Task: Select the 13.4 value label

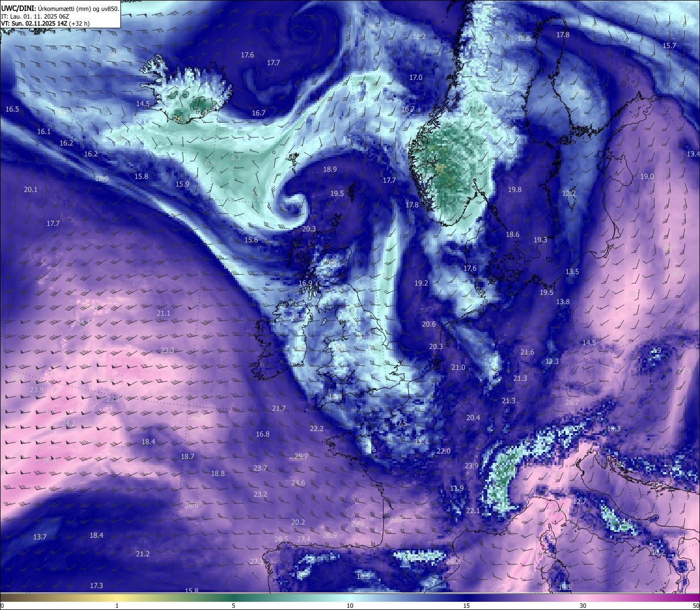Action: pyautogui.click(x=693, y=154)
